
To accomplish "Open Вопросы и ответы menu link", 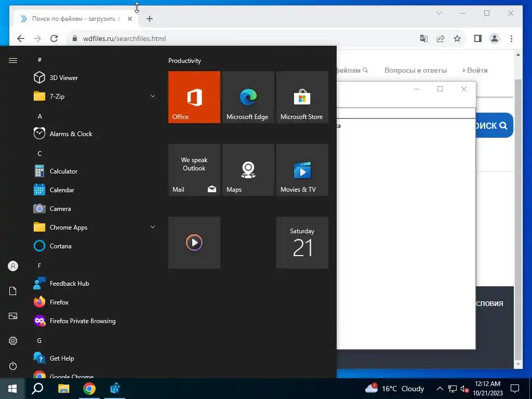I will click(x=415, y=70).
